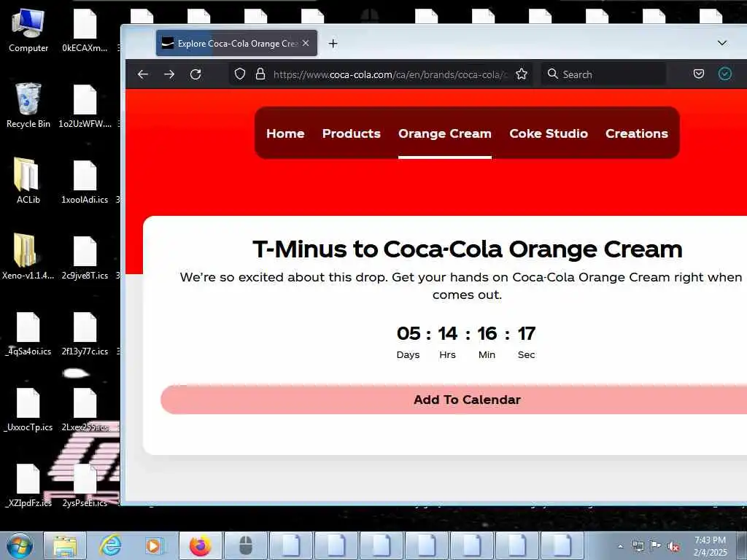
Task: Open Creations navigation item
Action: click(636, 133)
